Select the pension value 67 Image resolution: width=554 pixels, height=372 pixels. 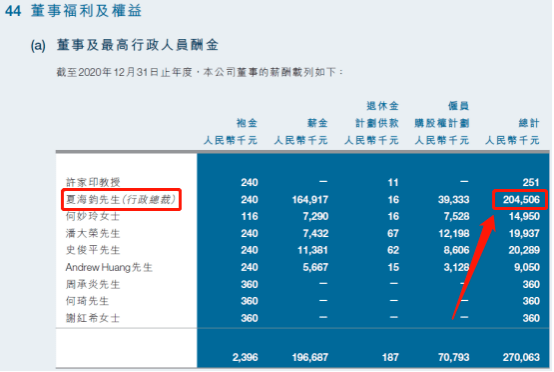pos(393,233)
